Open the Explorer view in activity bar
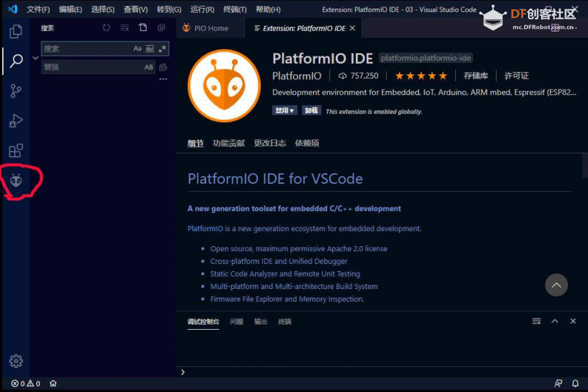Screen dimensions: 588x392 [16, 31]
